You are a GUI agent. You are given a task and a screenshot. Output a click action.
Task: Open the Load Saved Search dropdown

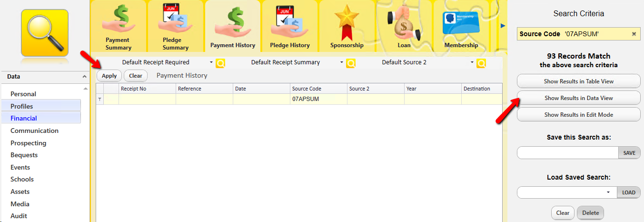pyautogui.click(x=608, y=192)
